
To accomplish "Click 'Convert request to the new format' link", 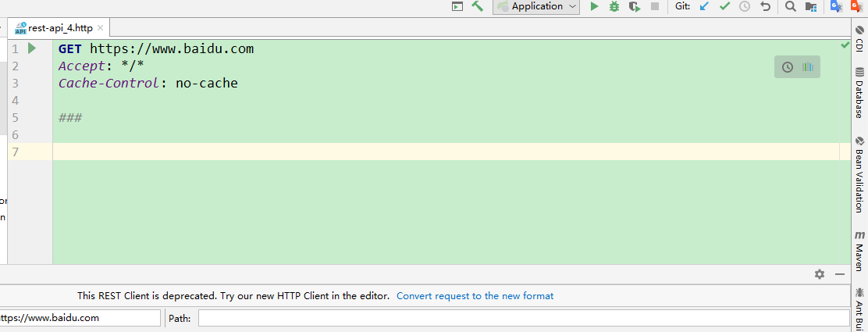I will (475, 296).
